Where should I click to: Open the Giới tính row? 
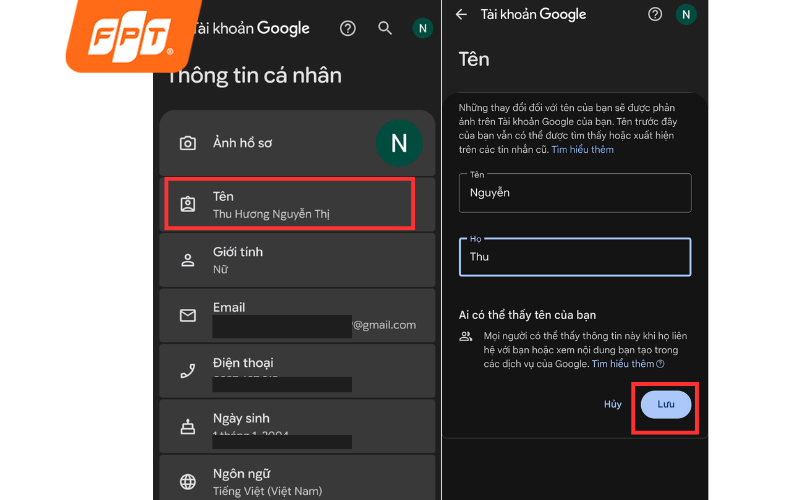297,260
